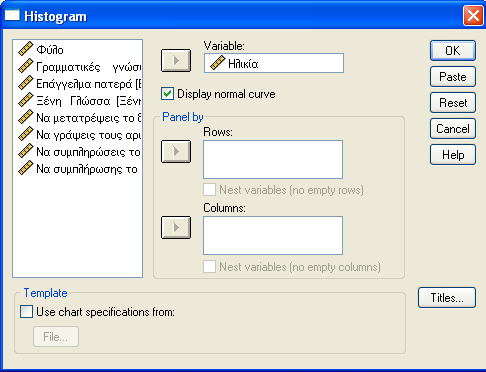
Task: Click inside the Columns list box
Action: tap(273, 235)
